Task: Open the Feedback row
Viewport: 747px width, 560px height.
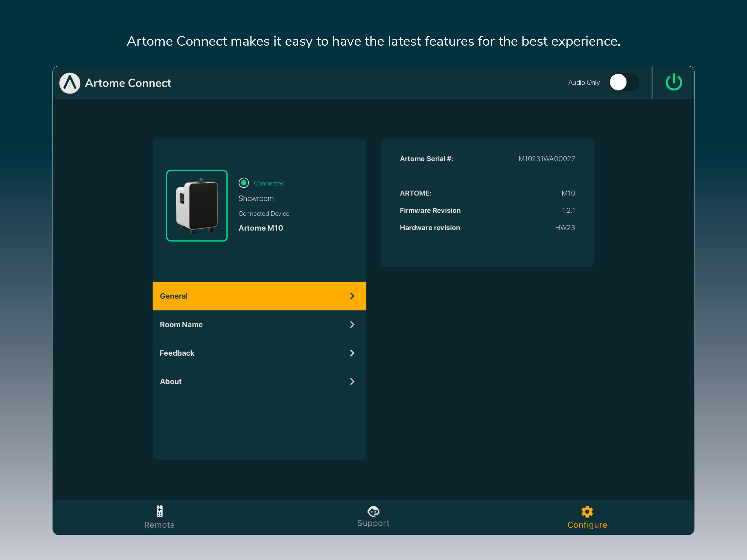Action: tap(259, 353)
